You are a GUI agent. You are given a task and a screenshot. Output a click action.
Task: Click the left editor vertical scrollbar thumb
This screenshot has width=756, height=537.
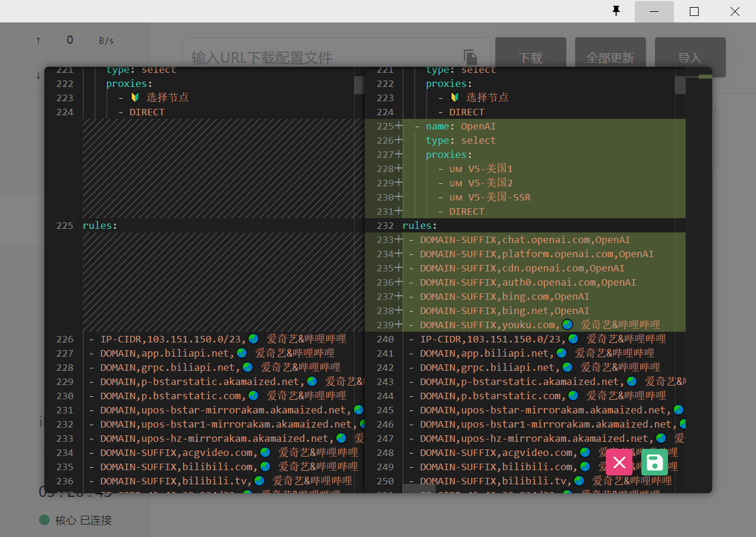[x=359, y=85]
